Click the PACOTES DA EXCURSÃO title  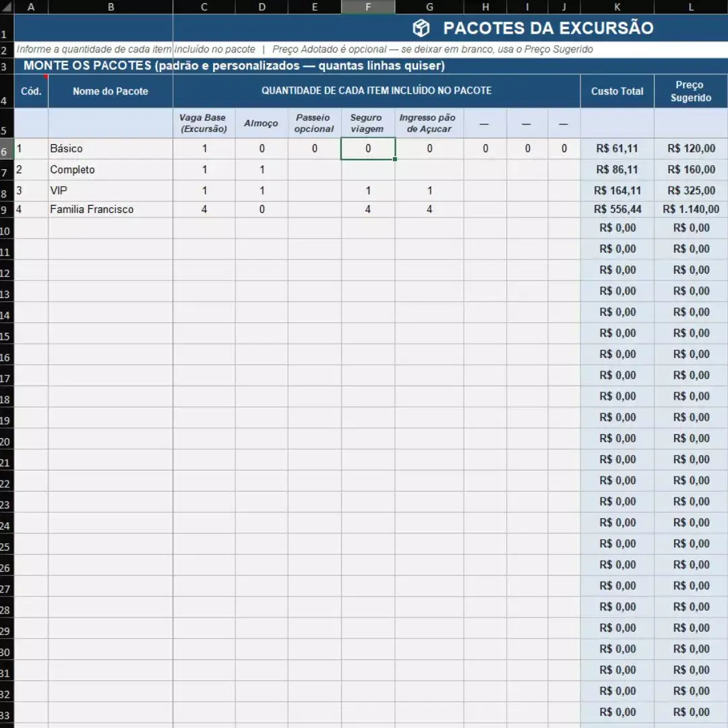click(x=548, y=28)
